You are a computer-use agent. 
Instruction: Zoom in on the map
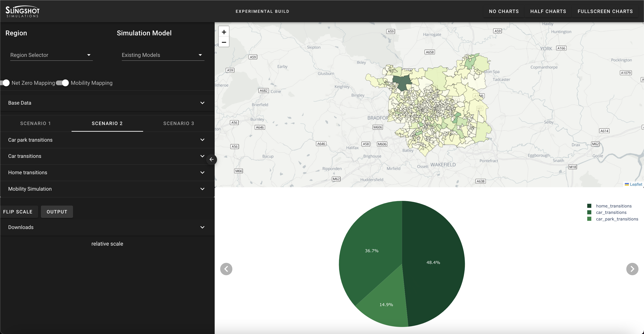point(224,32)
